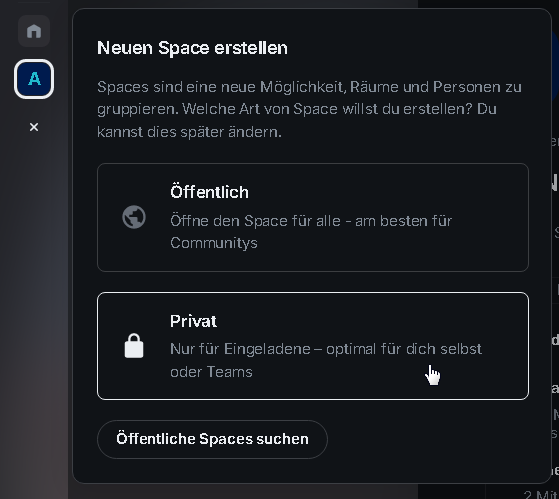Click the partially visible member count at bottom right
Viewport: 559px width, 499px height.
pos(541,494)
